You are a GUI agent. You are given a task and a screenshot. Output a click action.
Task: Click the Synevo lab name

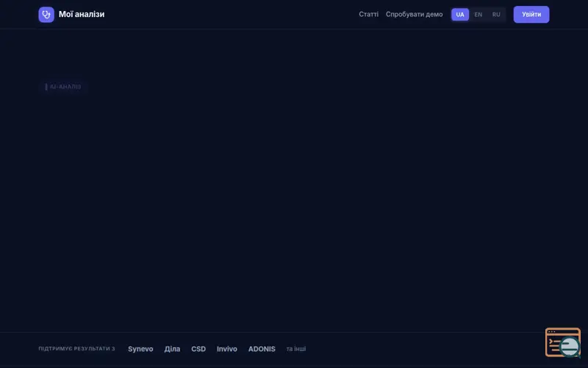pos(140,349)
